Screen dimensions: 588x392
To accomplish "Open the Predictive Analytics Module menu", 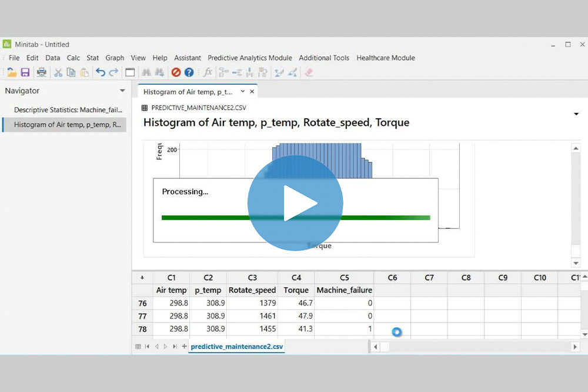I will tap(249, 58).
